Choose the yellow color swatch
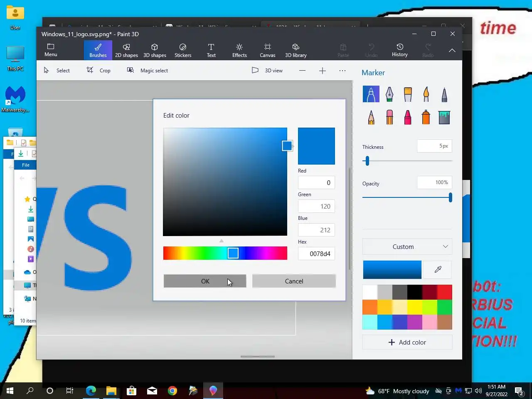The image size is (532, 399). [415, 307]
